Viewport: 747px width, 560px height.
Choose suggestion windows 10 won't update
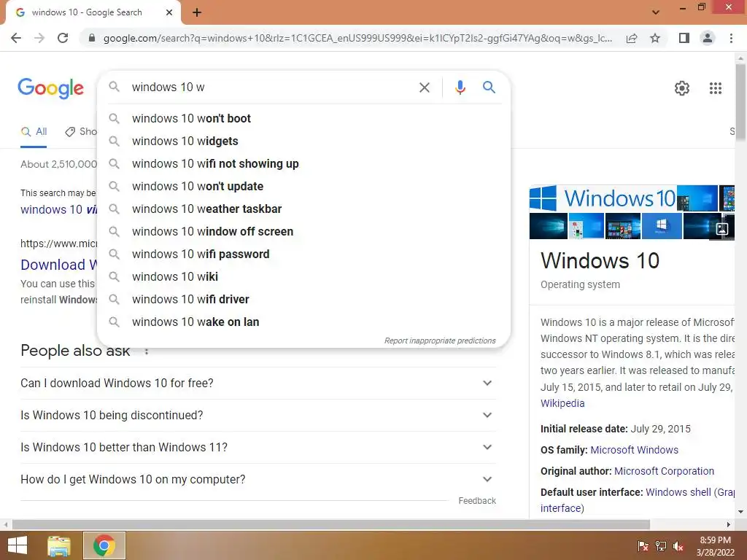(303, 187)
